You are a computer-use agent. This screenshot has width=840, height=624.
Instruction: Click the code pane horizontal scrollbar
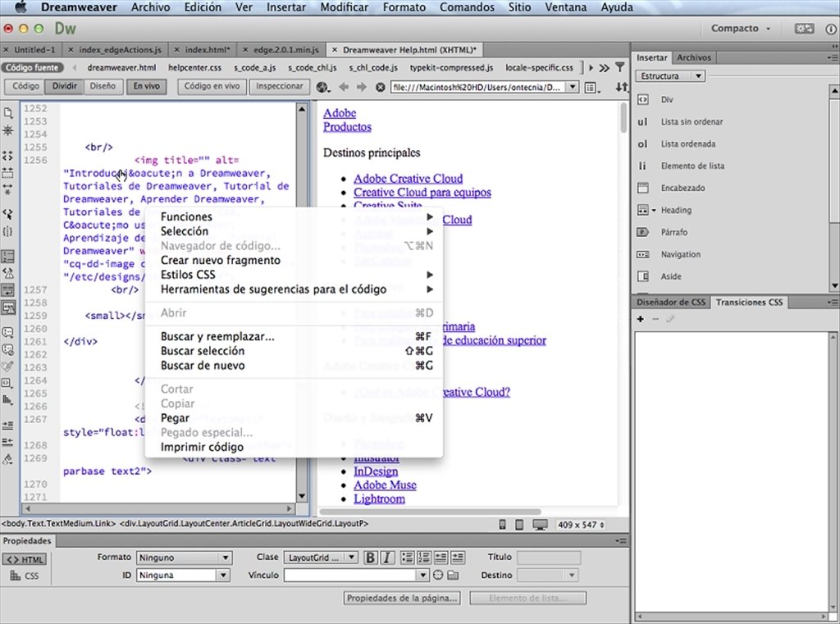pos(158,509)
